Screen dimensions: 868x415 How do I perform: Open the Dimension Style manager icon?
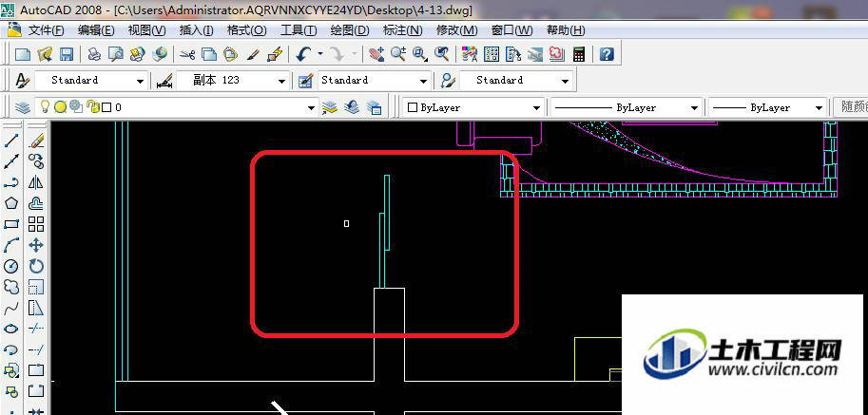[164, 81]
